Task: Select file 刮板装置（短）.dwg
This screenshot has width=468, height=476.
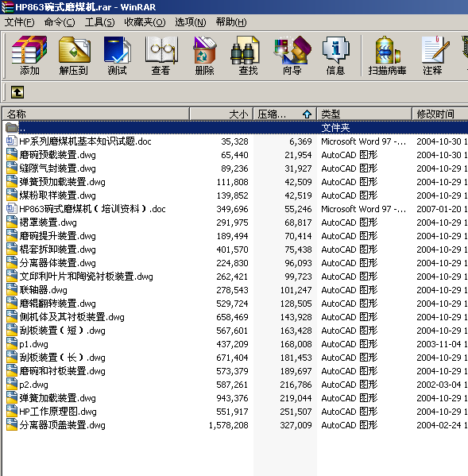Action: click(x=62, y=331)
